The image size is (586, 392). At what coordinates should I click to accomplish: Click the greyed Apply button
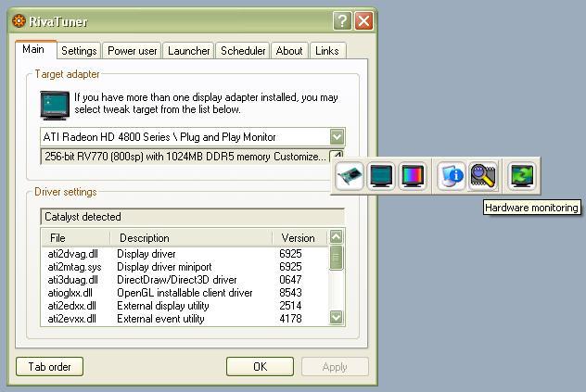click(x=335, y=367)
